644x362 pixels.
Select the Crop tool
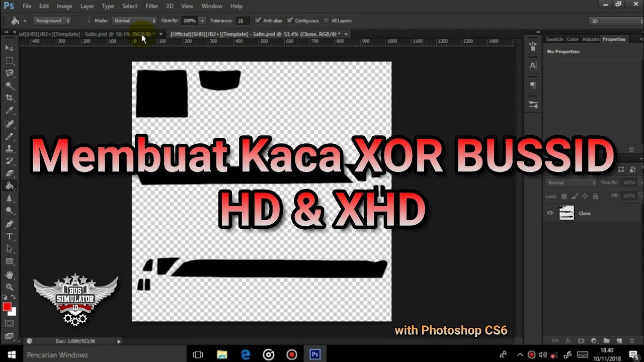[x=9, y=98]
